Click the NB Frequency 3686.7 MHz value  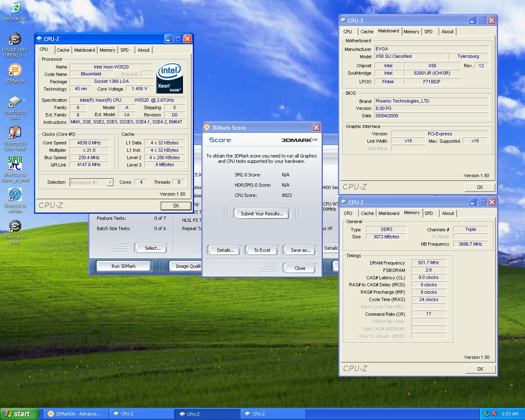pos(470,244)
